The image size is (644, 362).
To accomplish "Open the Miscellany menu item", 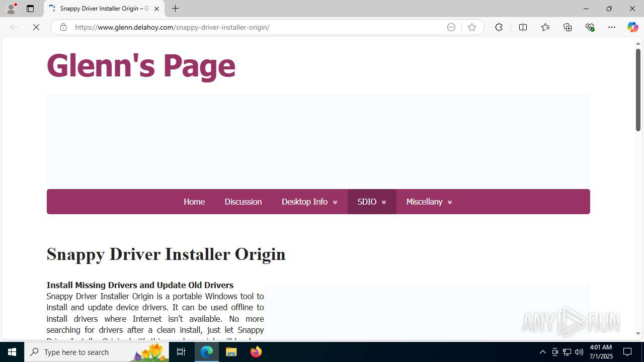I will click(x=424, y=202).
